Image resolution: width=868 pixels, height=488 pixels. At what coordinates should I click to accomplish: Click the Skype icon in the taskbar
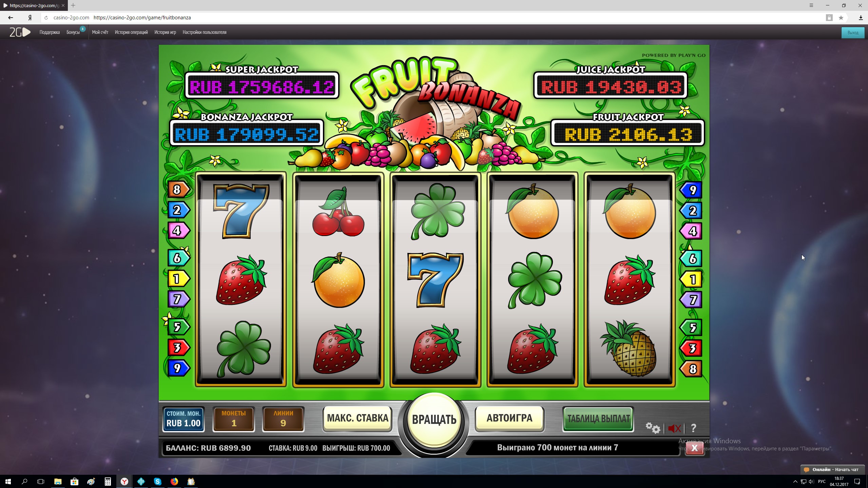click(x=157, y=481)
